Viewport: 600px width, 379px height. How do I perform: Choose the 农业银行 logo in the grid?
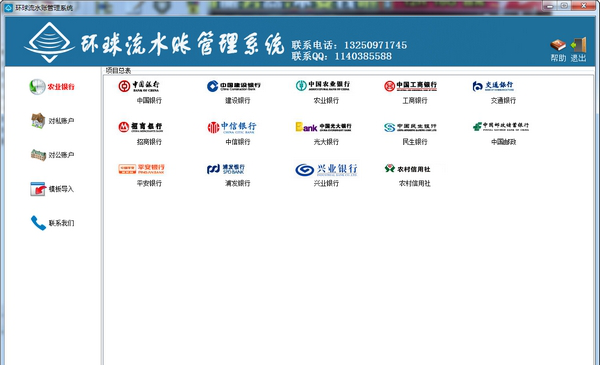323,86
